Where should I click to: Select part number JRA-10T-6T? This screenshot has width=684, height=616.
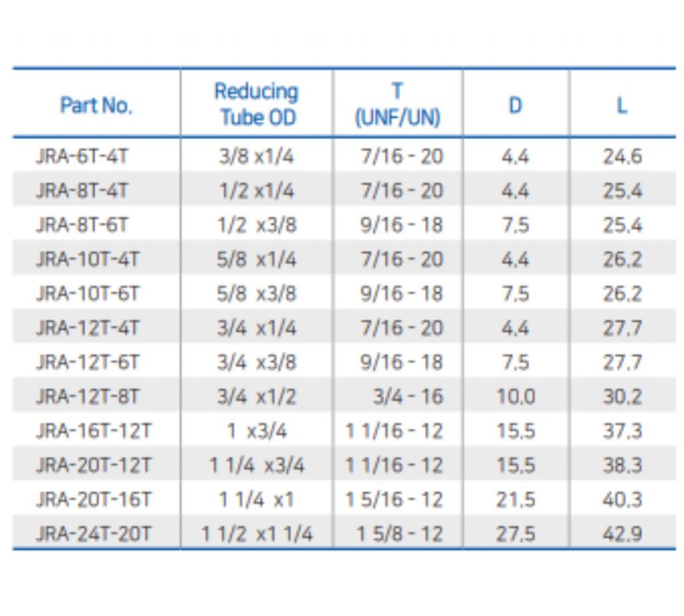click(88, 293)
